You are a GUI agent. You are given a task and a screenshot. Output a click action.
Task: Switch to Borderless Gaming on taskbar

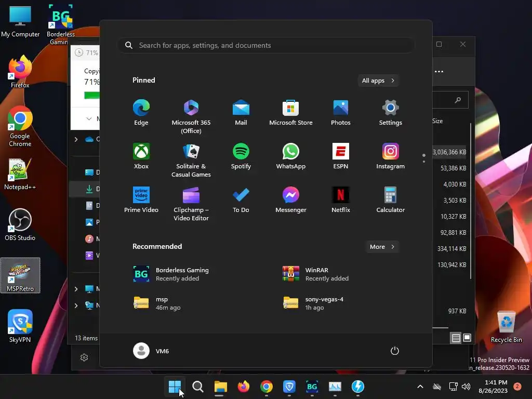312,387
